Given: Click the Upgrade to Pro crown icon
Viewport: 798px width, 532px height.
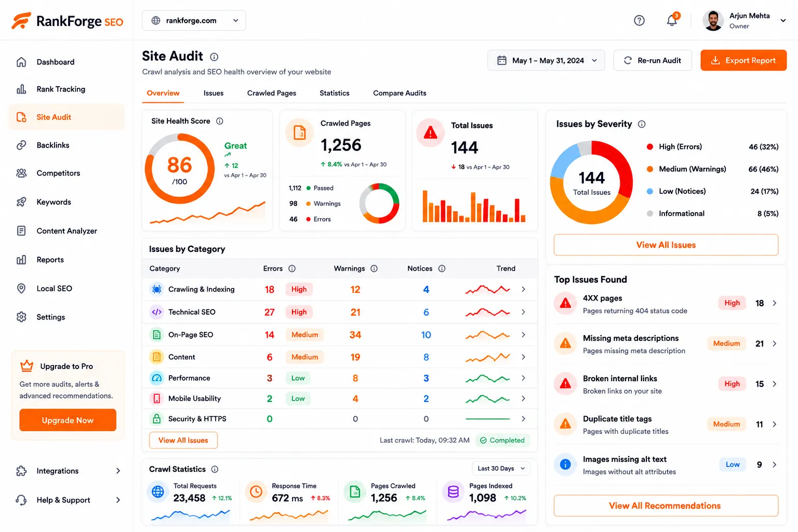Looking at the screenshot, I should pos(26,366).
